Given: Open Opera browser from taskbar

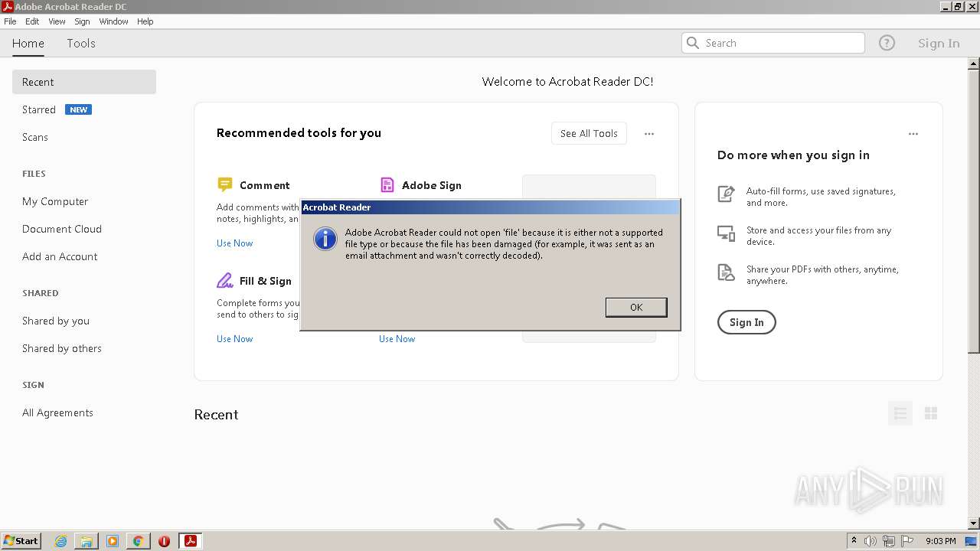Looking at the screenshot, I should [x=164, y=541].
